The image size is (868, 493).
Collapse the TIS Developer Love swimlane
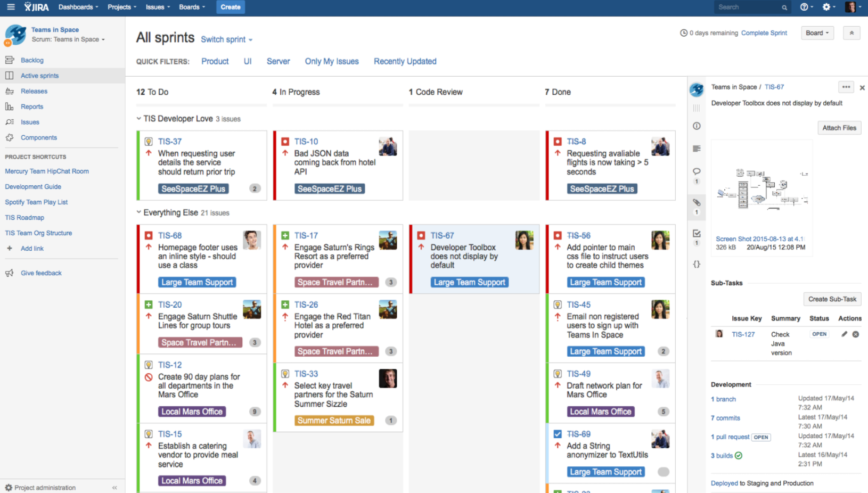click(139, 119)
